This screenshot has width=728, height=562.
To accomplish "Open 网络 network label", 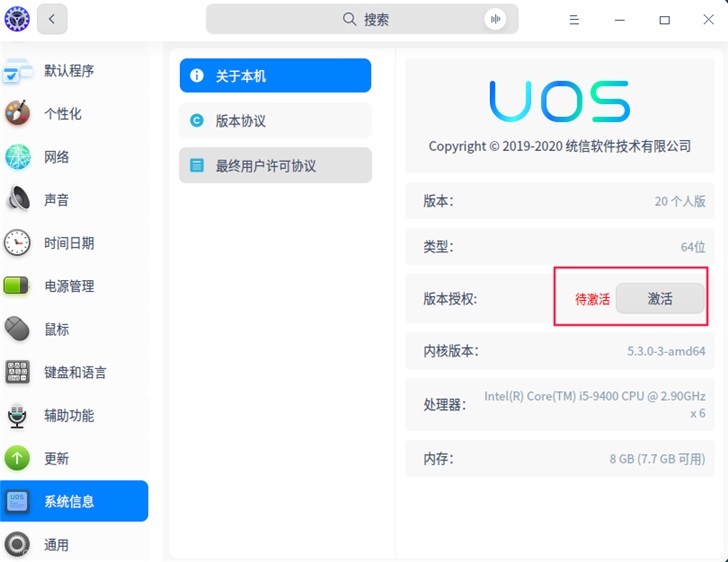I will pyautogui.click(x=56, y=157).
